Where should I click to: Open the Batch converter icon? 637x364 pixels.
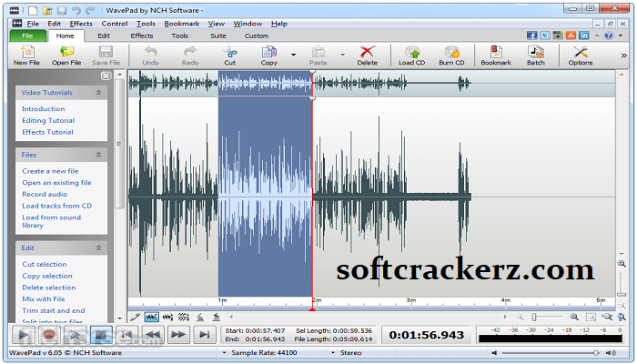click(535, 56)
